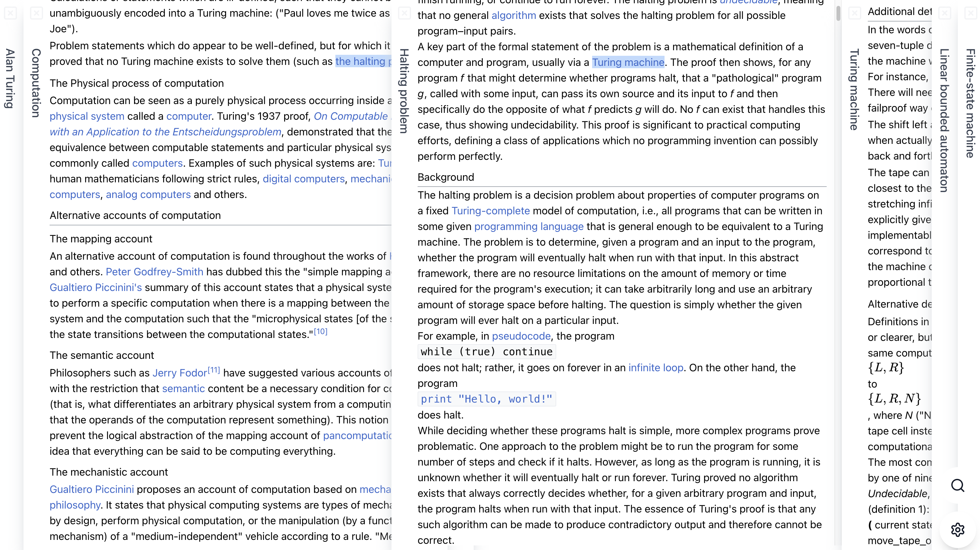
Task: Toggle the halting problem article bookmark
Action: pos(405,12)
